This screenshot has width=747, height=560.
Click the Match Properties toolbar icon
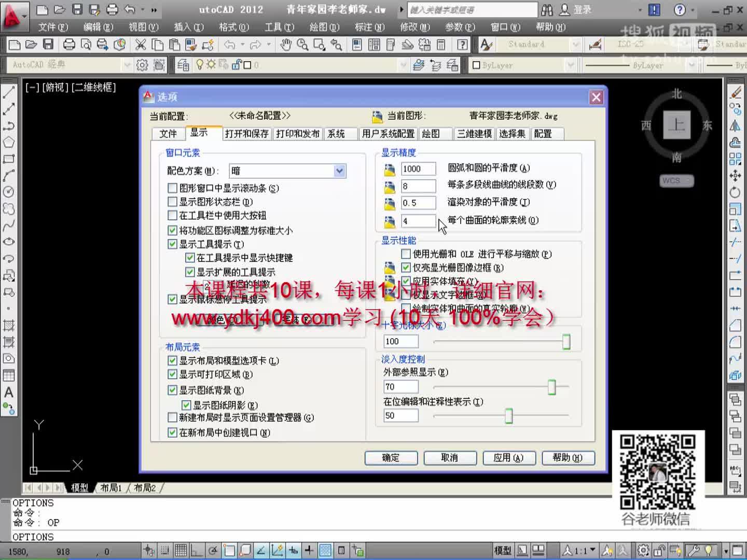click(190, 45)
